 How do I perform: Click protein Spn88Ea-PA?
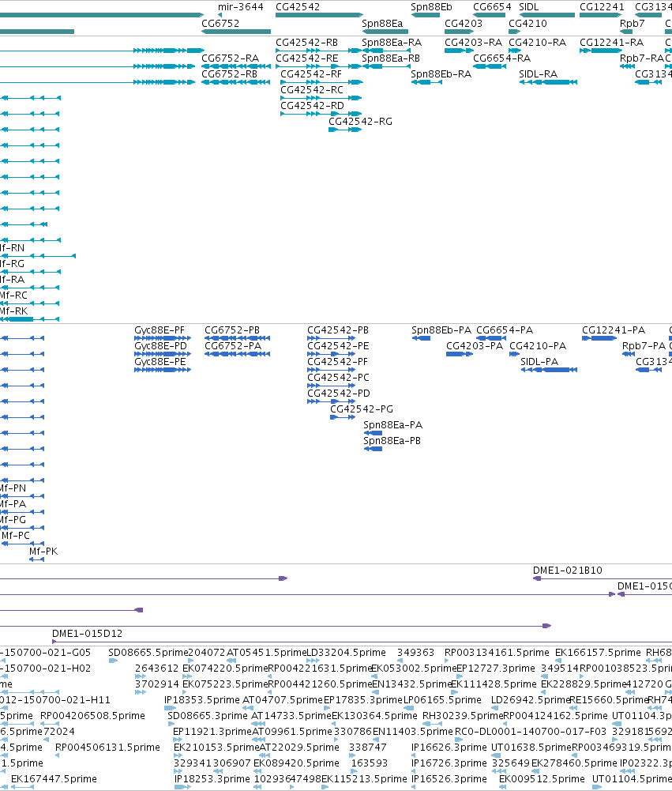[x=373, y=433]
